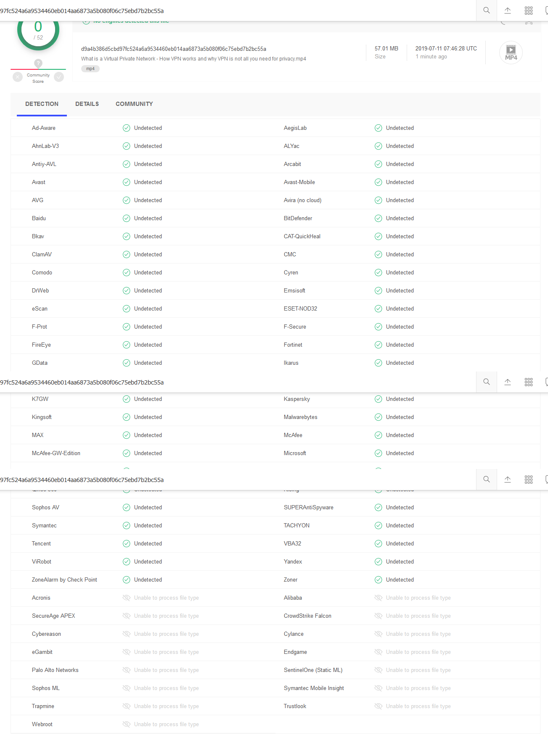Click the F-Secure engine name
Image resolution: width=548 pixels, height=756 pixels.
point(295,327)
